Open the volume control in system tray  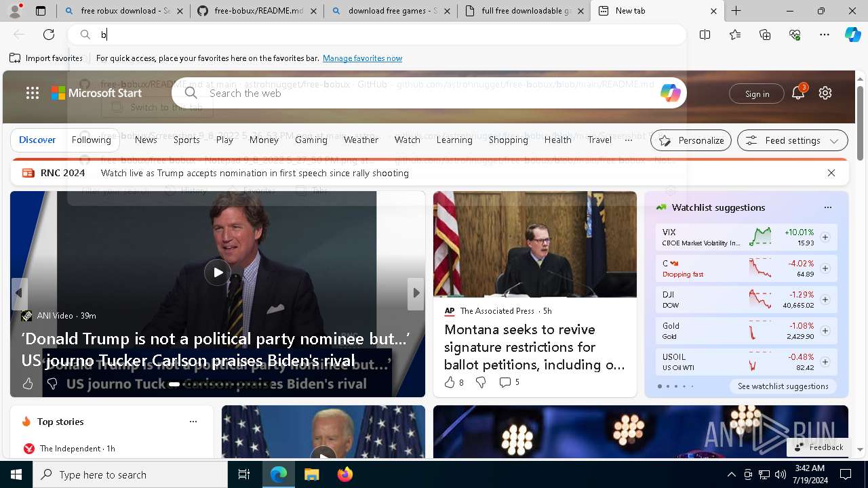point(780,474)
